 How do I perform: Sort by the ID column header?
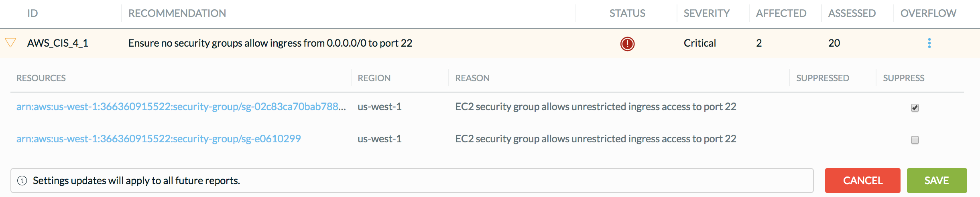pos(33,13)
